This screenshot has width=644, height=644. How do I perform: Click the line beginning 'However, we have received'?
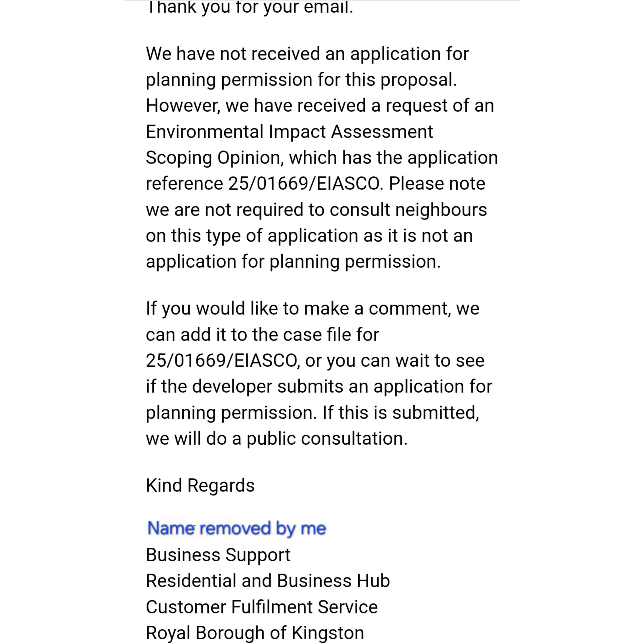320,106
